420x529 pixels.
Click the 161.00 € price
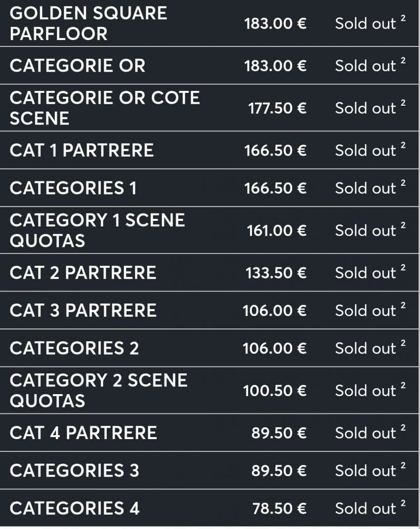coord(277,231)
